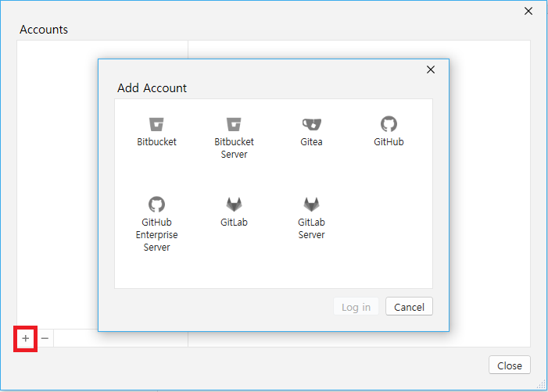Select the GitHub octocat icon

389,124
